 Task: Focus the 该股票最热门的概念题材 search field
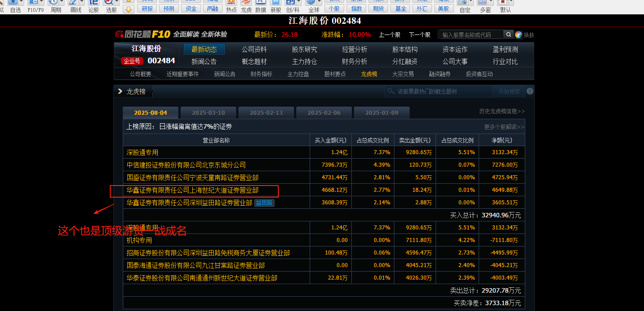438,91
